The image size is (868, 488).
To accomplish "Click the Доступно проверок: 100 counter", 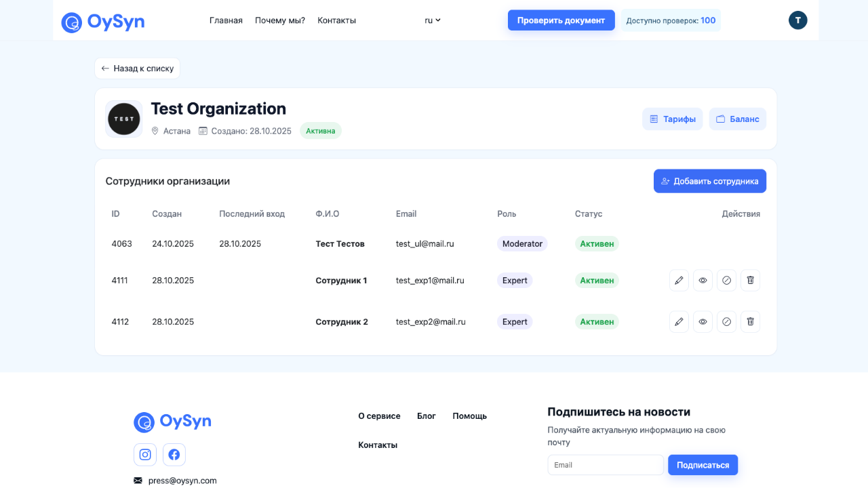I will coord(670,20).
